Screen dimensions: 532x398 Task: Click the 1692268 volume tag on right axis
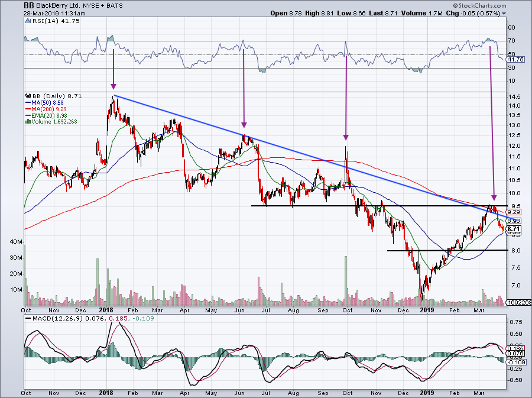point(519,302)
